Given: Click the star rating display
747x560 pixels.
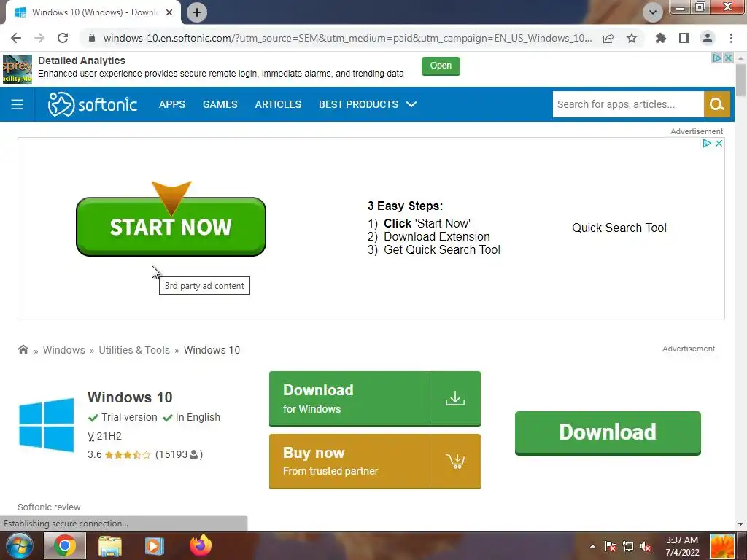Looking at the screenshot, I should click(x=127, y=455).
